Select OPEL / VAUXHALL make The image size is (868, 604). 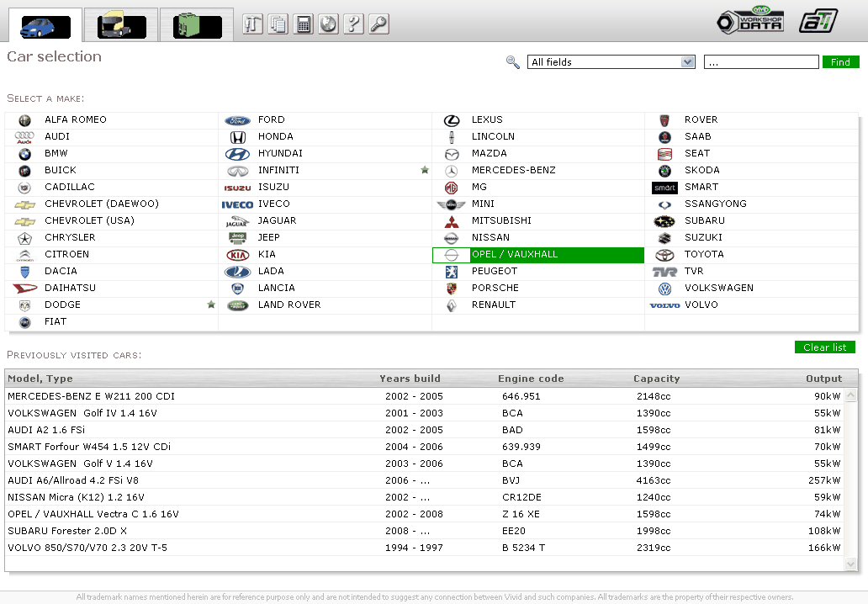pyautogui.click(x=538, y=255)
